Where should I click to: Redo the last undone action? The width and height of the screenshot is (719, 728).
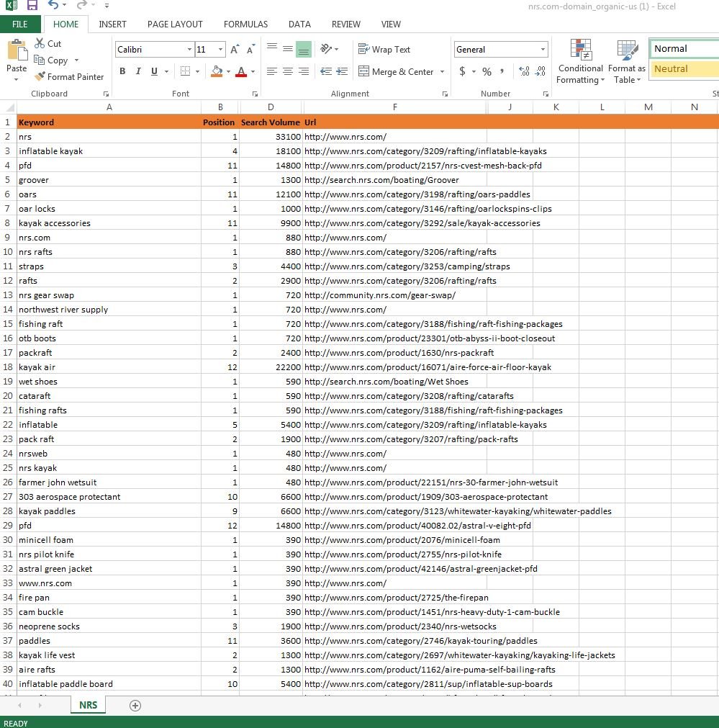pos(82,5)
